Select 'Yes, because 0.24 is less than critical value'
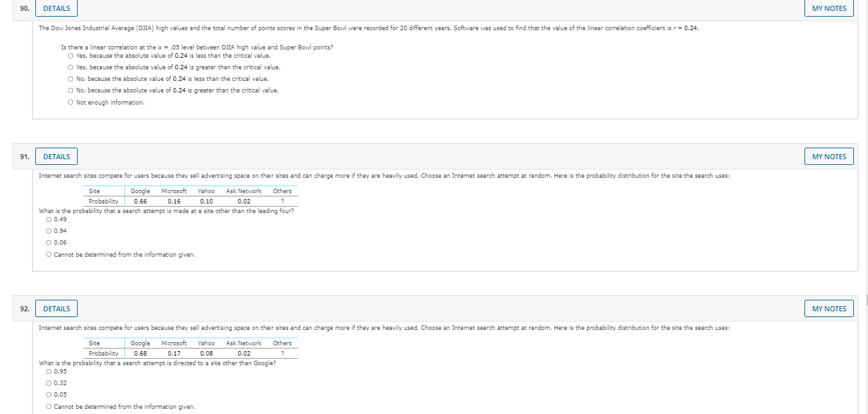The height and width of the screenshot is (414, 868). click(70, 55)
